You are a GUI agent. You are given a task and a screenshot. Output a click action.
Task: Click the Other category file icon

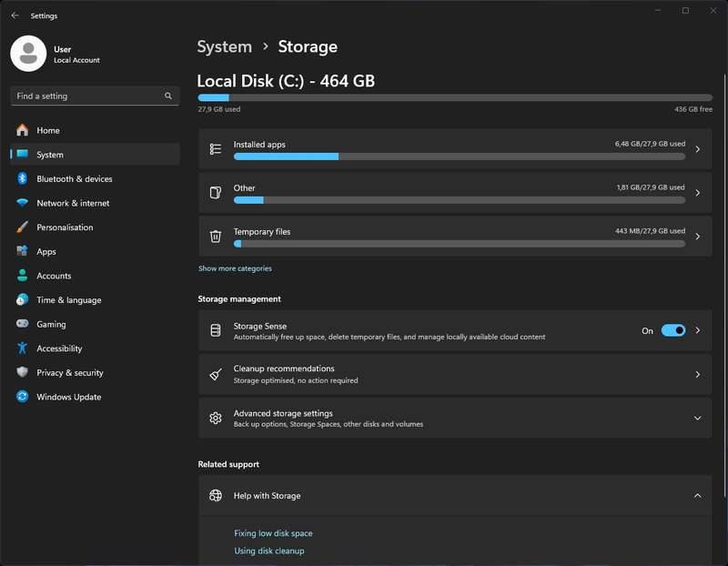216,193
